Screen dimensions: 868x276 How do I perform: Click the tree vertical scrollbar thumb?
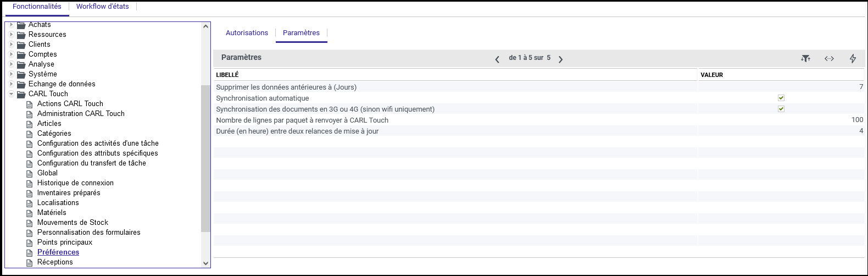pyautogui.click(x=206, y=158)
